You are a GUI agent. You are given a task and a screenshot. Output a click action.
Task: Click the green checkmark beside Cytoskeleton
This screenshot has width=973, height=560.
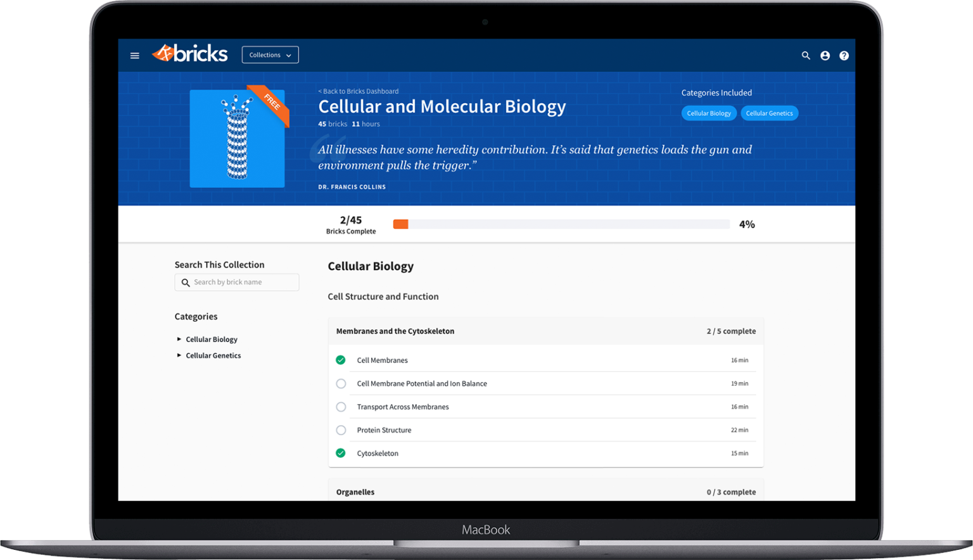click(341, 453)
